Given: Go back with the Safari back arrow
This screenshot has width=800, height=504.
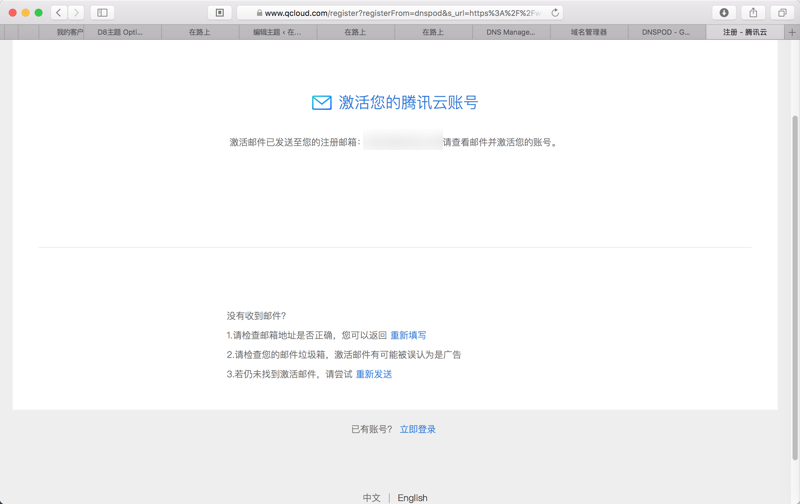Looking at the screenshot, I should point(59,13).
